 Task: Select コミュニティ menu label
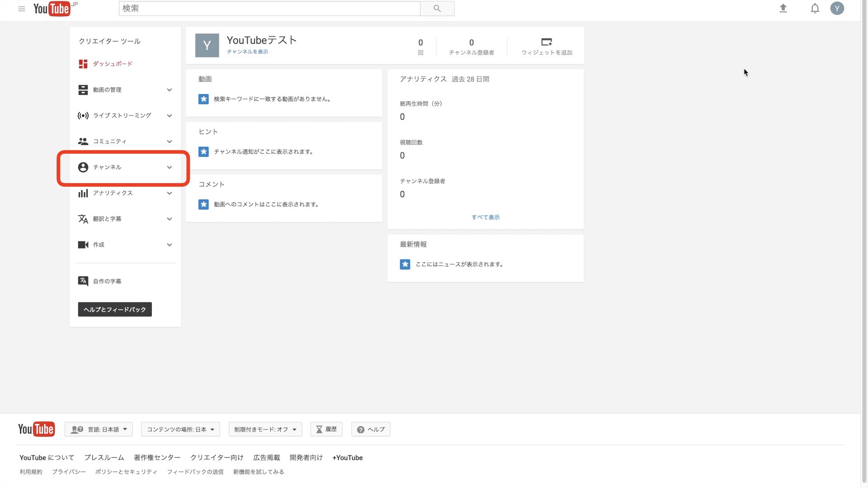[x=110, y=141]
